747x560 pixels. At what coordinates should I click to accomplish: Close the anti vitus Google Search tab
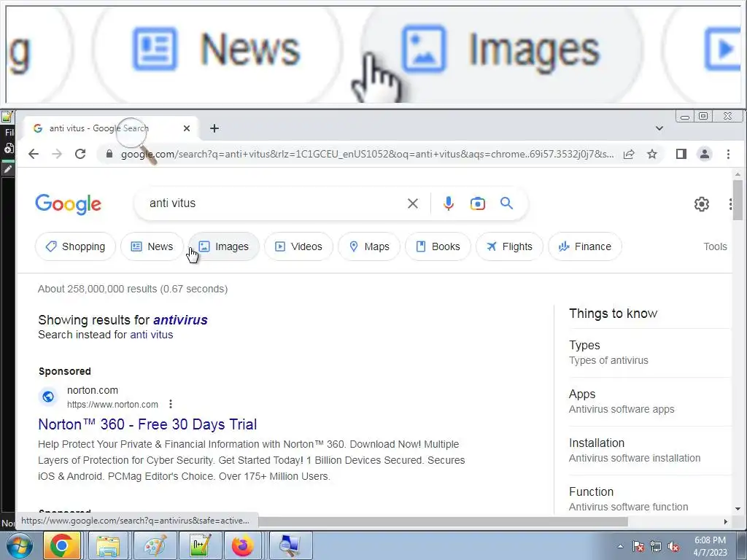coord(187,128)
